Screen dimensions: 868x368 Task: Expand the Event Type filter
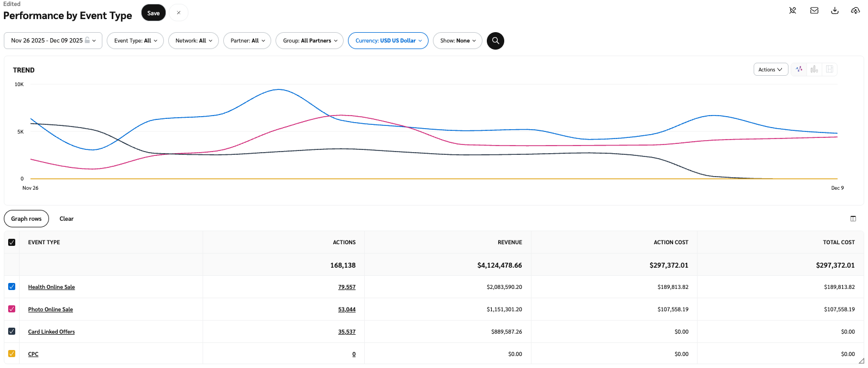pyautogui.click(x=135, y=41)
